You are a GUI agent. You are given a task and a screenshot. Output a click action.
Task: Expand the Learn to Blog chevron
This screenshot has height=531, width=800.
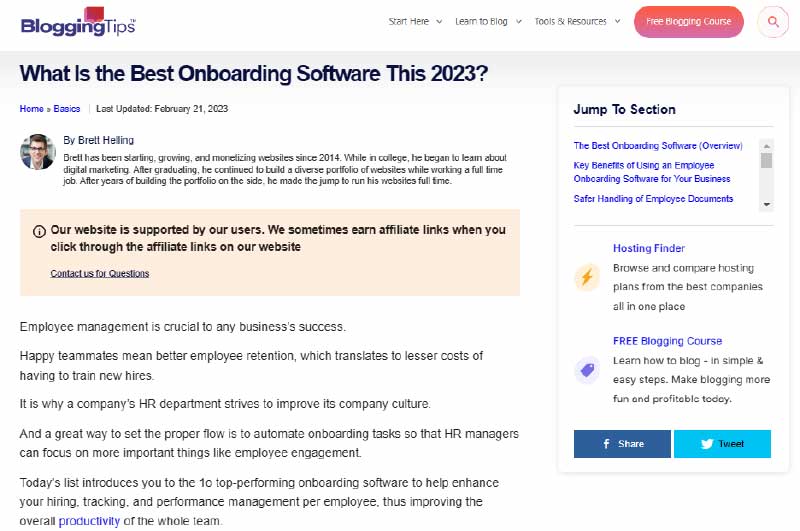pyautogui.click(x=519, y=21)
